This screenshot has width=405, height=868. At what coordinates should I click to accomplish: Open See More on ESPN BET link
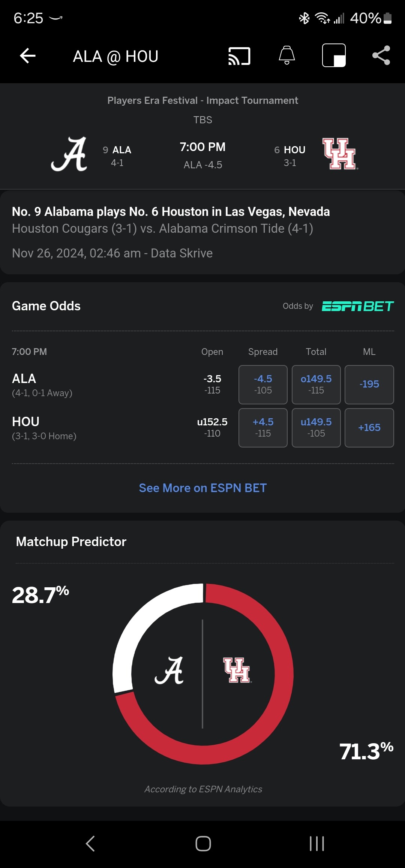203,488
